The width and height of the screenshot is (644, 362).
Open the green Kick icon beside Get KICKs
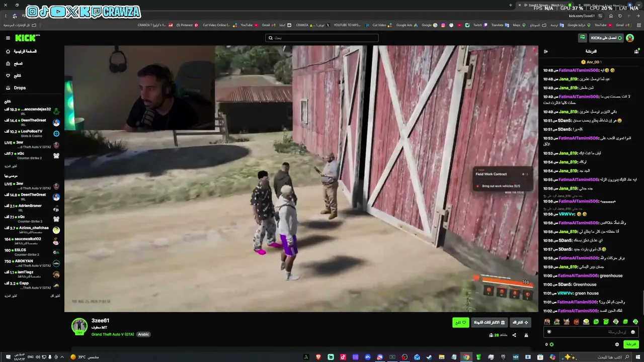coord(583,38)
